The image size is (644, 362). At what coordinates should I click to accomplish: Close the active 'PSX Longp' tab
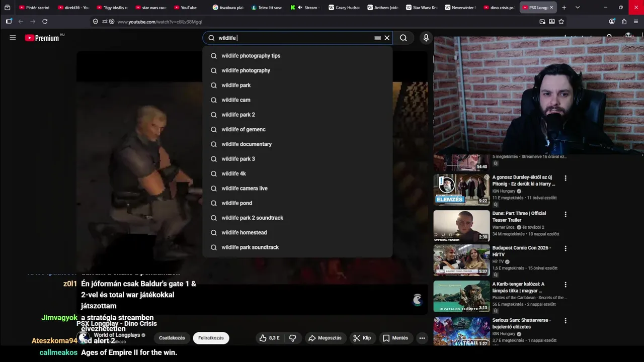(x=551, y=8)
